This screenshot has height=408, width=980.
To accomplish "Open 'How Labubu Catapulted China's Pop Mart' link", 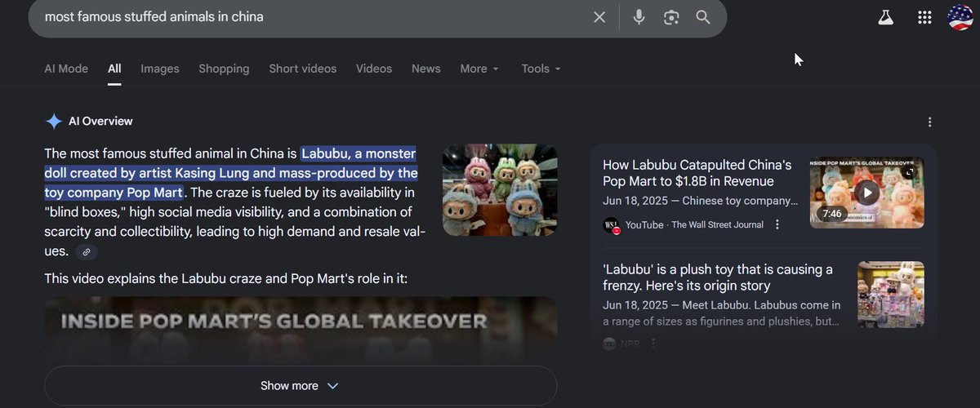I will click(697, 173).
